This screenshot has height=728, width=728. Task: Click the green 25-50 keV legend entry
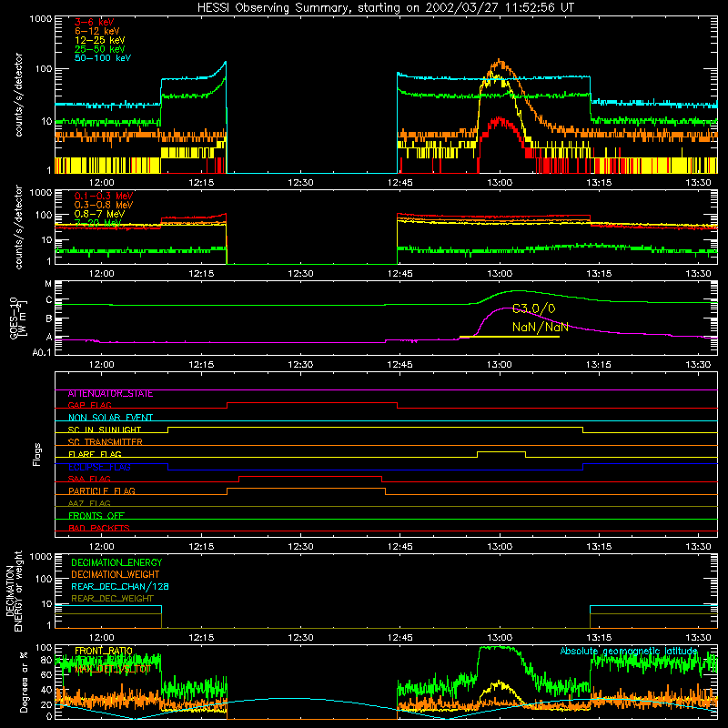coord(100,49)
